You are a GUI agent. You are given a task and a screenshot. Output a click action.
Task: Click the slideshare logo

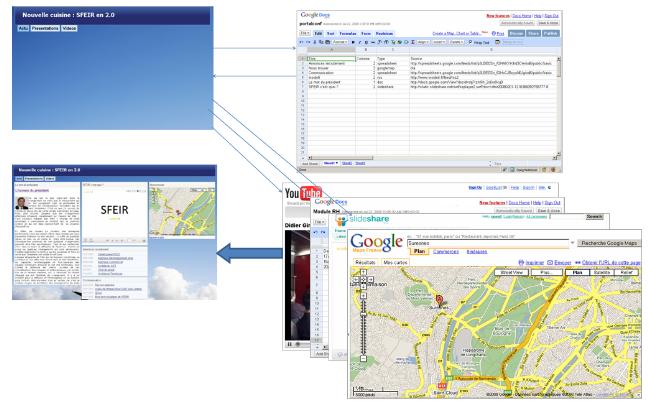[362, 220]
